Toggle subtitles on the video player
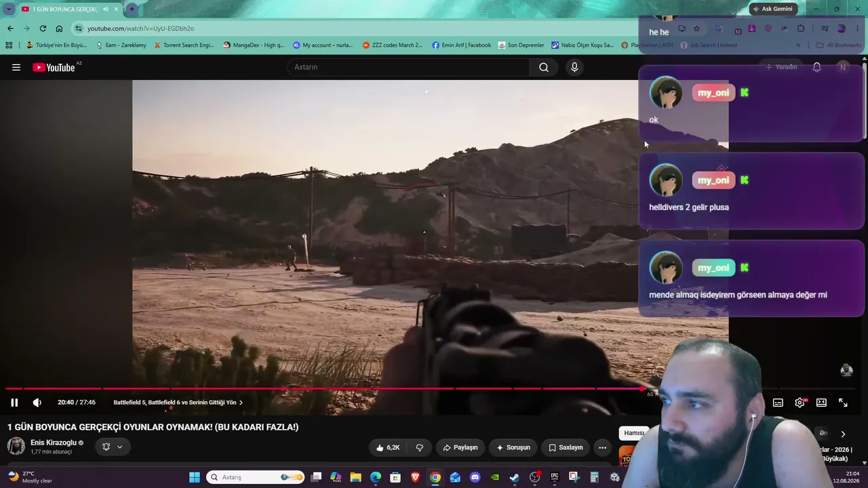868x488 pixels. click(x=778, y=403)
